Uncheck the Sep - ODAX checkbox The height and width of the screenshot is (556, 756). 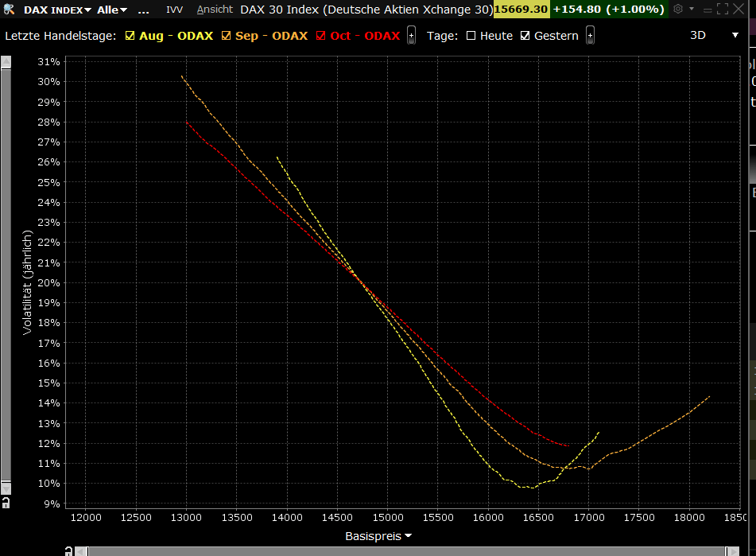tap(227, 36)
